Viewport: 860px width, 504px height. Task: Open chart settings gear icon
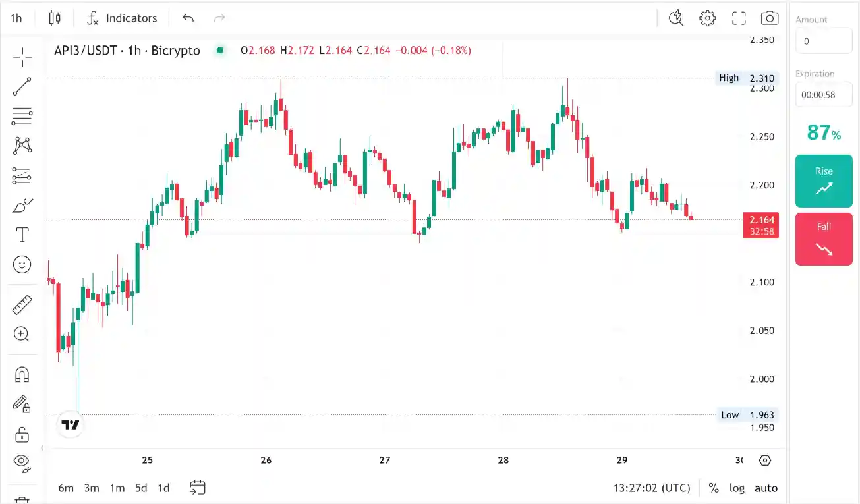pos(708,18)
